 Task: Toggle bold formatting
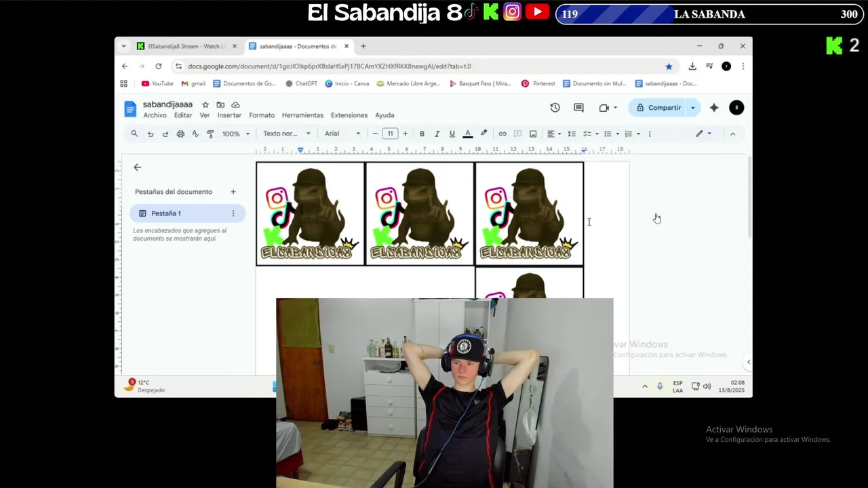tap(422, 134)
